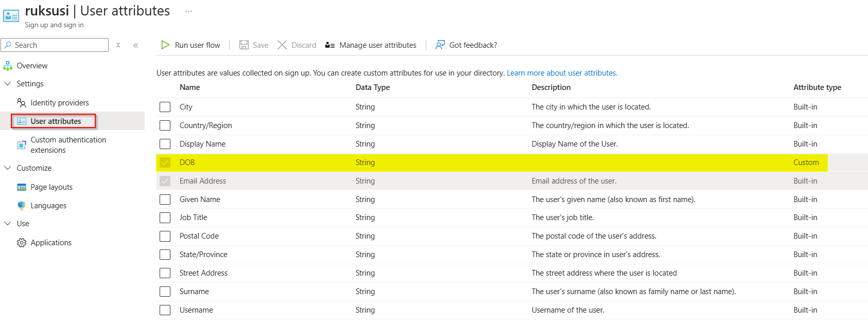Click the Discard X icon
The image size is (868, 326).
(x=282, y=45)
